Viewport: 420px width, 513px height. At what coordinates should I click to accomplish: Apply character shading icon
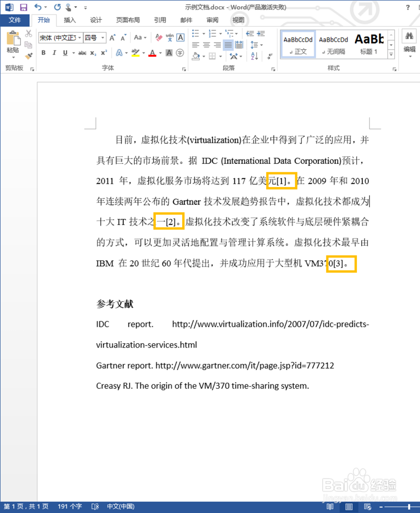pyautogui.click(x=169, y=53)
